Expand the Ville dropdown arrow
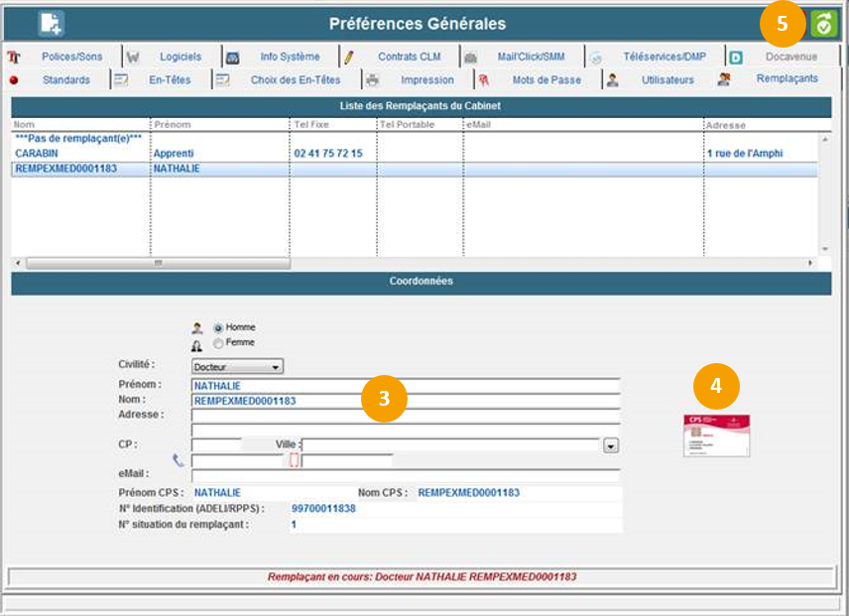 click(x=611, y=445)
